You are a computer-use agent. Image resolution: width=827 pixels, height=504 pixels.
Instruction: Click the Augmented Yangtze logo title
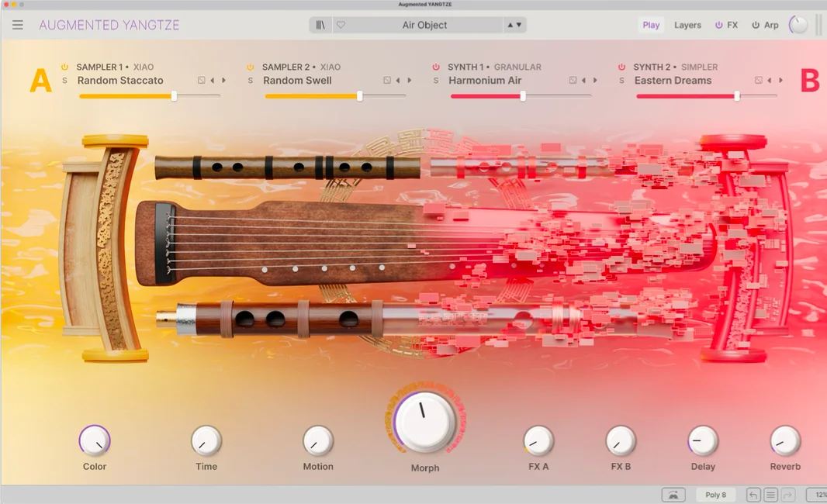point(109,25)
